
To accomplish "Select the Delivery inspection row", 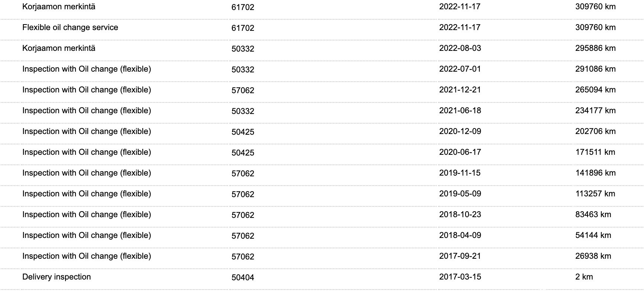I will (322, 277).
